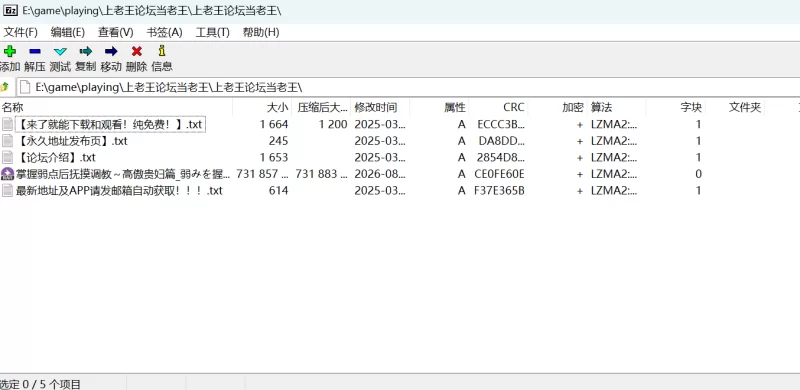Viewport: 800px width, 390px height.
Task: Click the red X Delete (删除) icon
Action: click(x=137, y=51)
